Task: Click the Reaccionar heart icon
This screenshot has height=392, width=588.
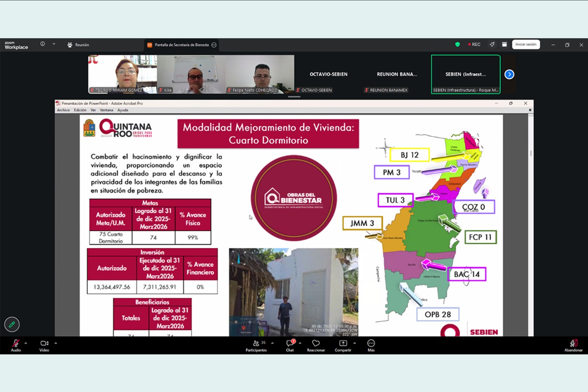Action: tap(316, 345)
